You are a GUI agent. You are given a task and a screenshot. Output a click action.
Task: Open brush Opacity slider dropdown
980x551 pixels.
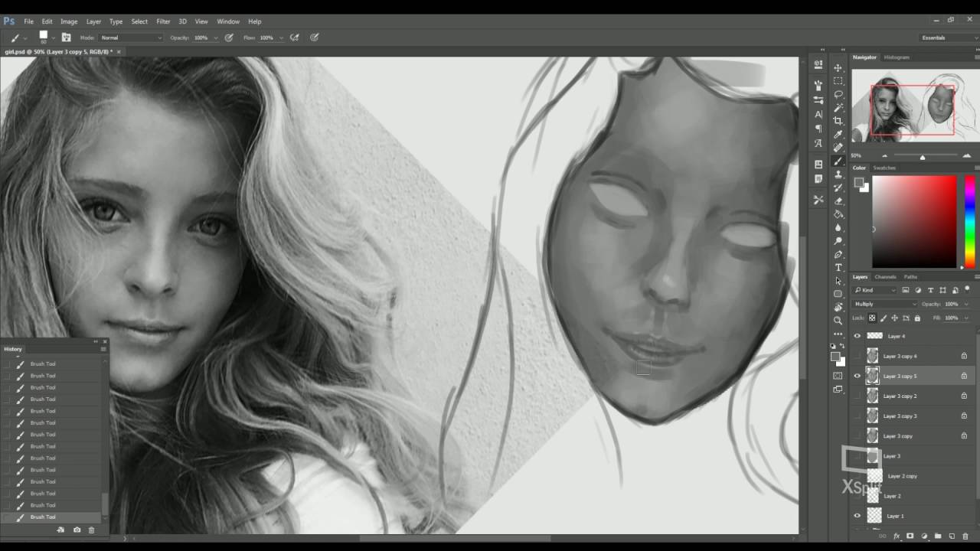(x=215, y=37)
